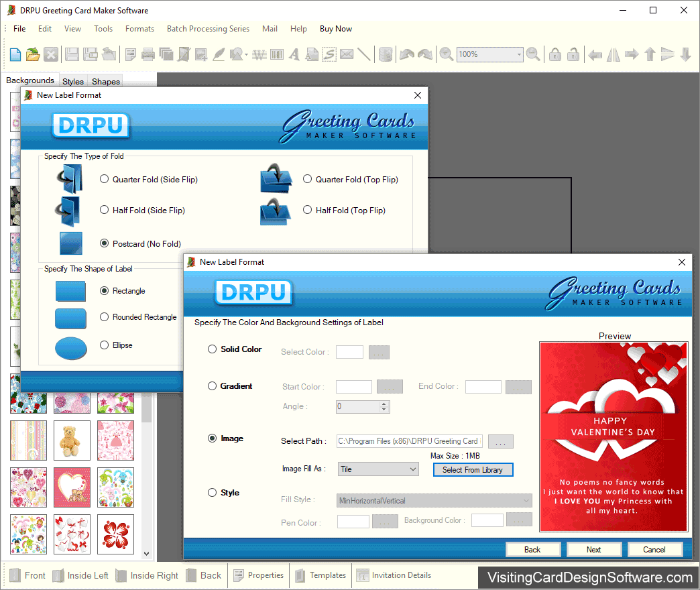
Task: Click the Database toolbar icon
Action: pos(386,54)
